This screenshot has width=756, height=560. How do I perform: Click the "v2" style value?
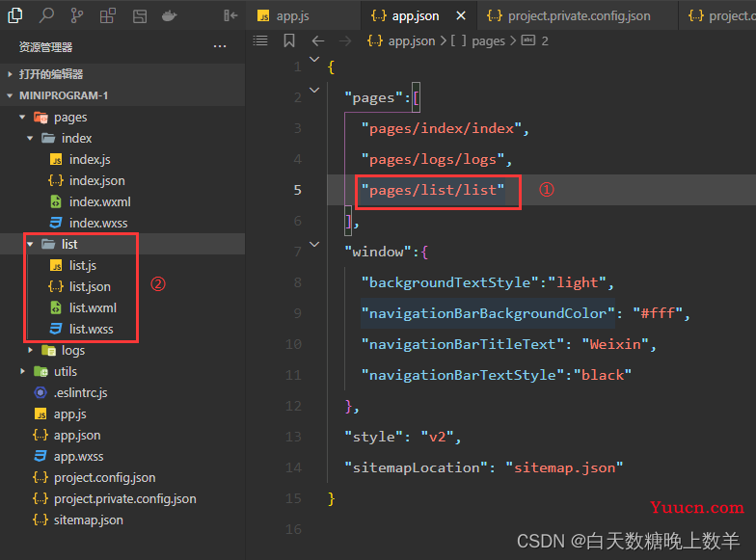438,438
